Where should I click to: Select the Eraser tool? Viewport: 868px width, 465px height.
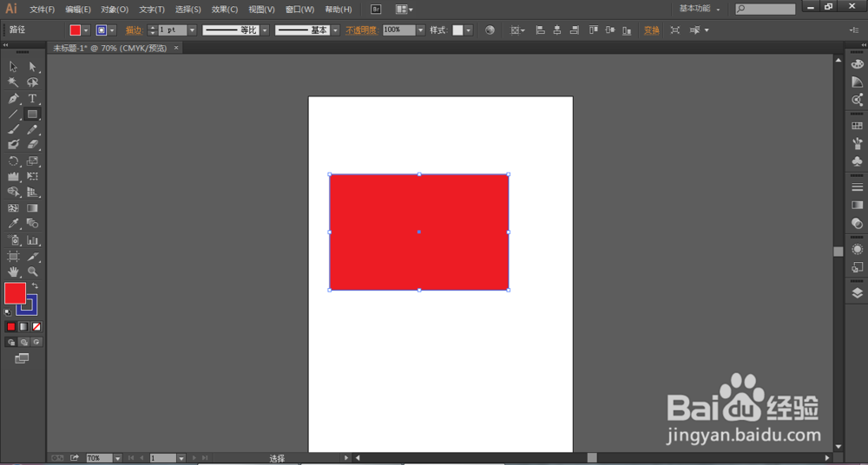[33, 145]
